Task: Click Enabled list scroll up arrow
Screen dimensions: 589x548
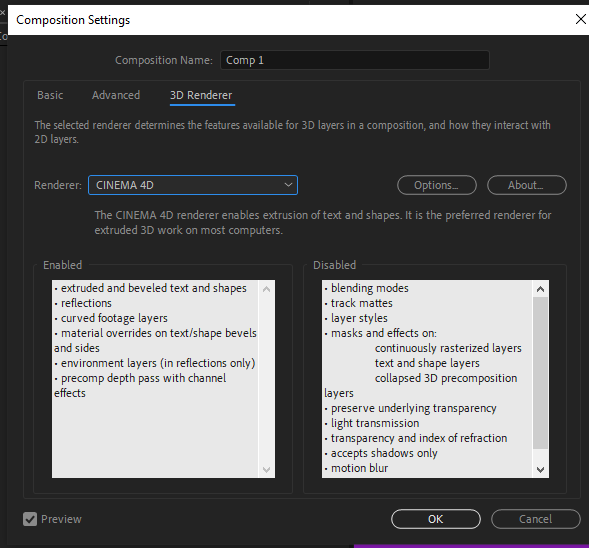Action: coord(266,289)
